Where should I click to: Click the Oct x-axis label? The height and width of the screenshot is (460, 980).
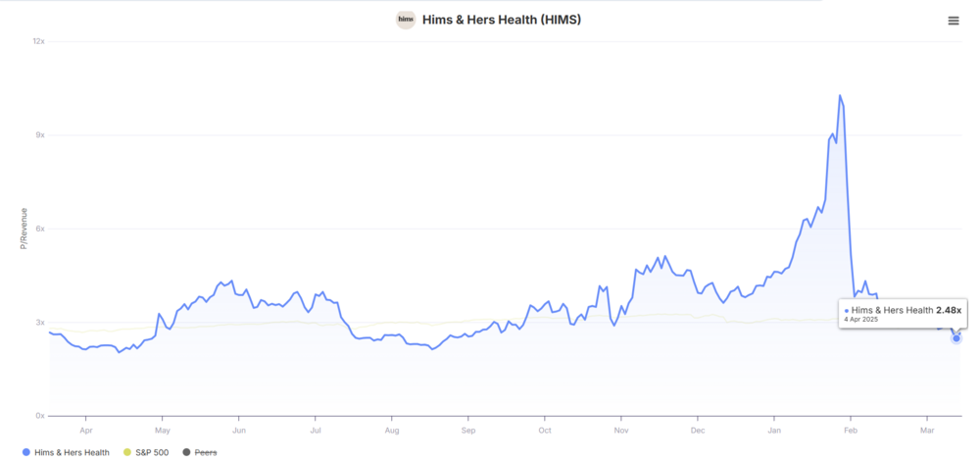pos(545,432)
